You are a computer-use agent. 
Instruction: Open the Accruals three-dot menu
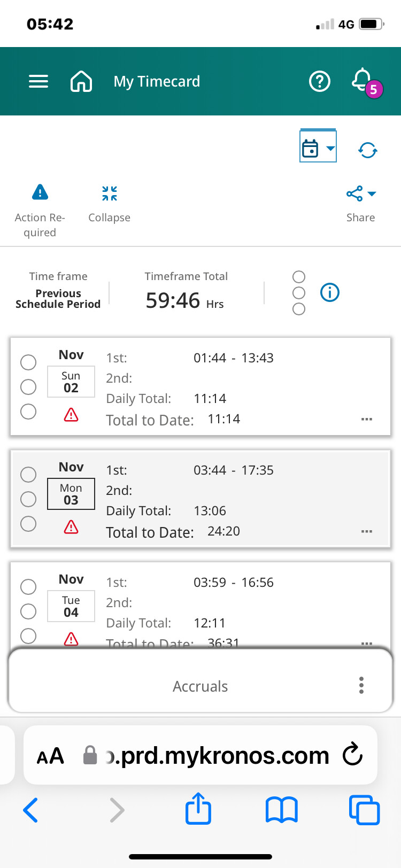pyautogui.click(x=361, y=685)
